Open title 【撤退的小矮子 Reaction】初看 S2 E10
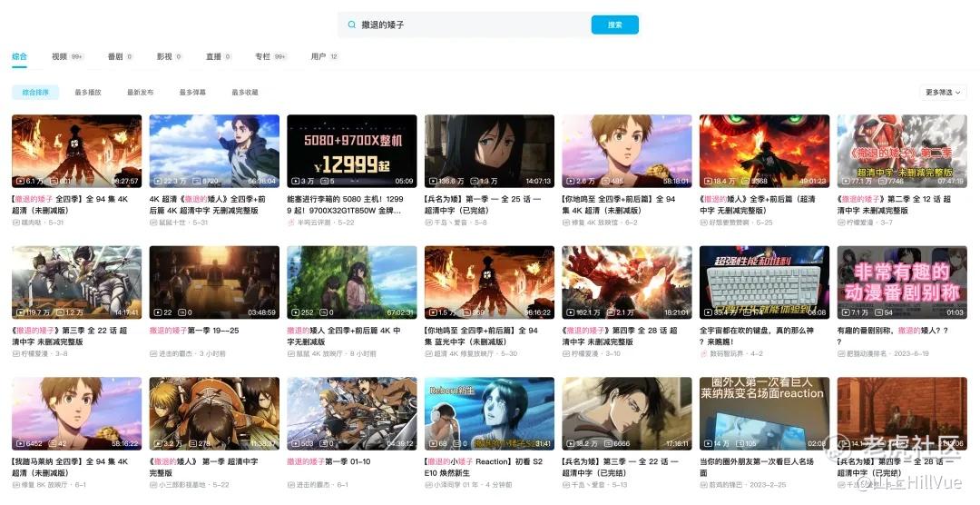This screenshot has width=980, height=505. click(x=484, y=467)
